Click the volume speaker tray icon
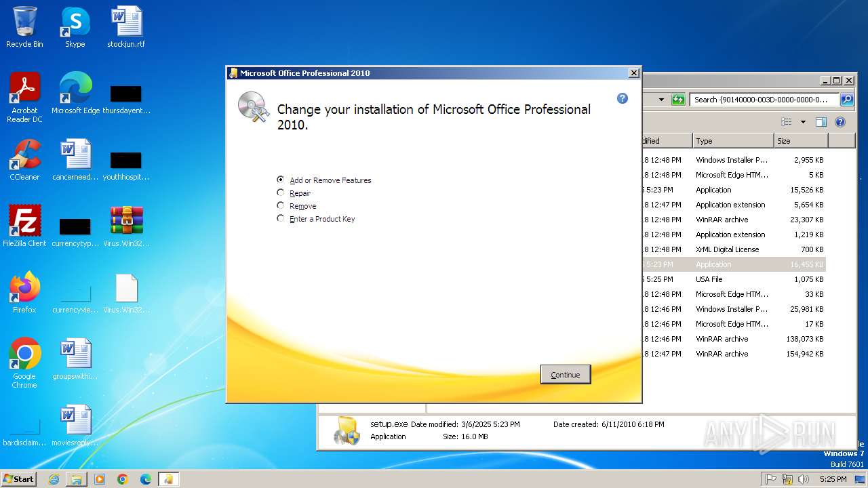This screenshot has height=488, width=868. click(x=804, y=479)
